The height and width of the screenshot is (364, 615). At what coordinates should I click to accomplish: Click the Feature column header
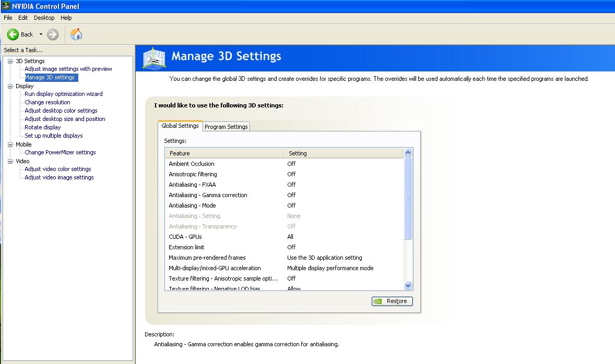tap(224, 153)
